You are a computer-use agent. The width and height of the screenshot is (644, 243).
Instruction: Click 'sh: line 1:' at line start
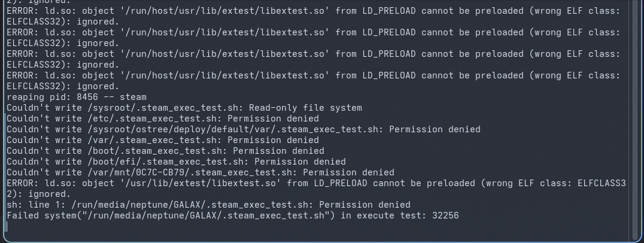[35, 205]
